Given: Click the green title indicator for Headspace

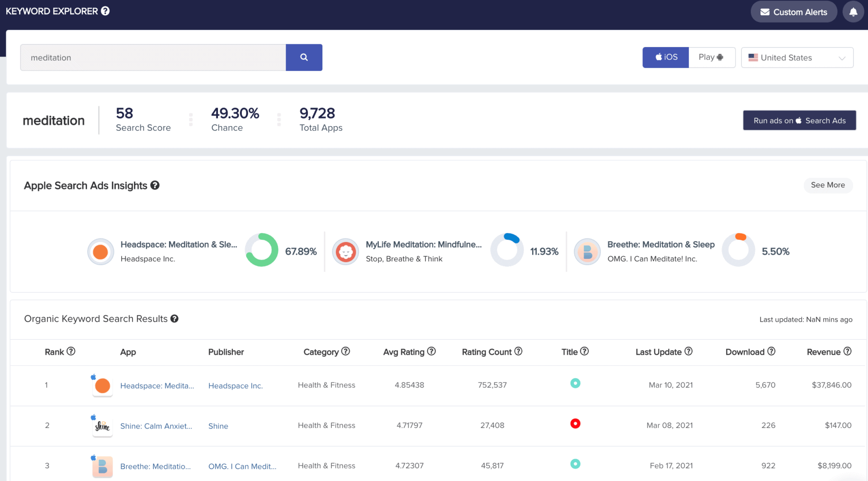Looking at the screenshot, I should [575, 383].
